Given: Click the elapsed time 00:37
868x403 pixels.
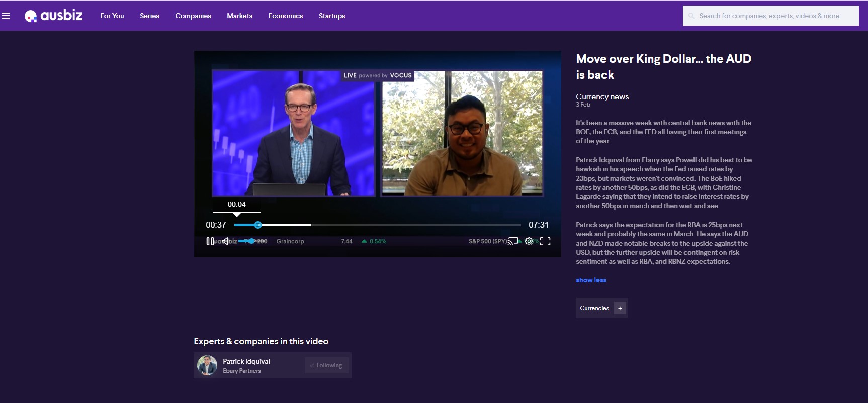Looking at the screenshot, I should [216, 225].
